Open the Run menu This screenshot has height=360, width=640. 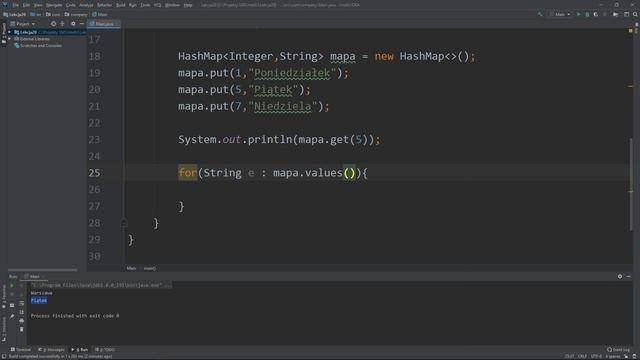(133, 5)
